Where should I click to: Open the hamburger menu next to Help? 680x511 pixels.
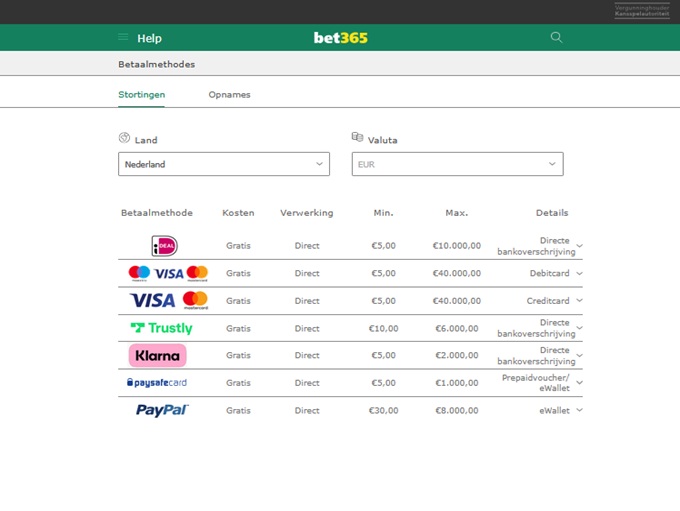click(x=123, y=38)
